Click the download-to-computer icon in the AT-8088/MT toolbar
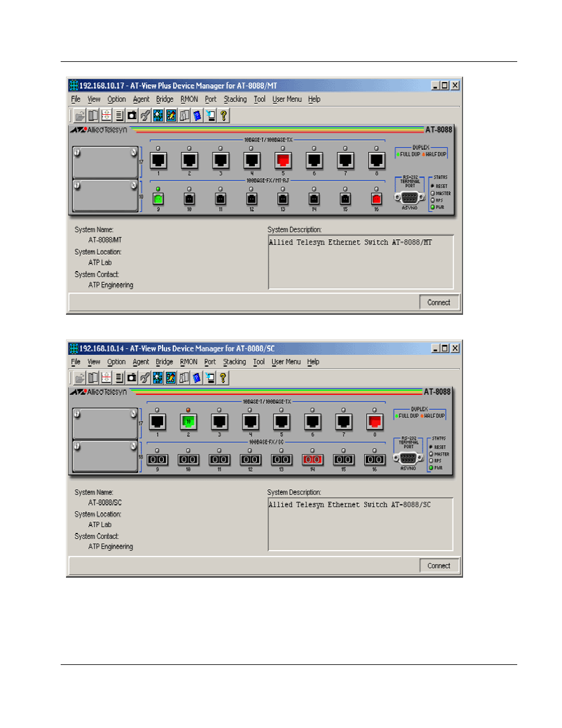Viewport: 562px width, 728px height. click(210, 116)
